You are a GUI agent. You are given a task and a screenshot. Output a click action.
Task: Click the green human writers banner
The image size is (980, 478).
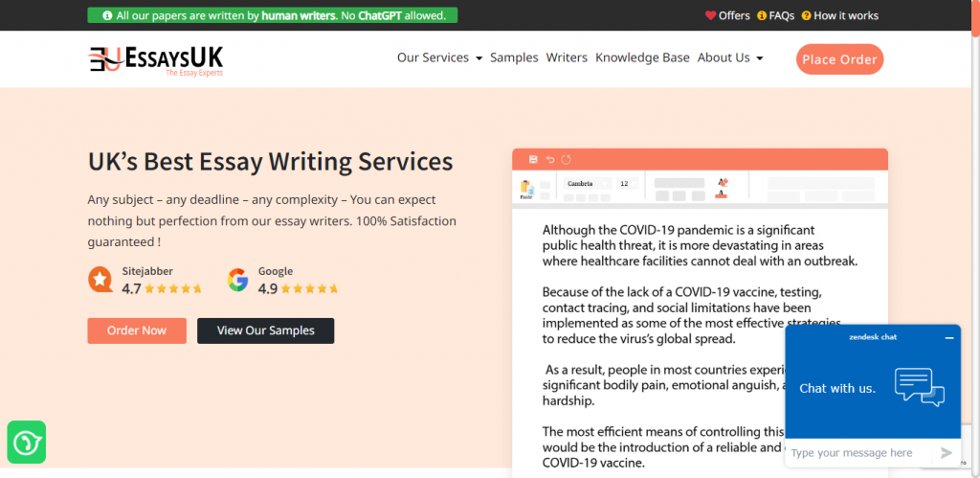pos(273,15)
